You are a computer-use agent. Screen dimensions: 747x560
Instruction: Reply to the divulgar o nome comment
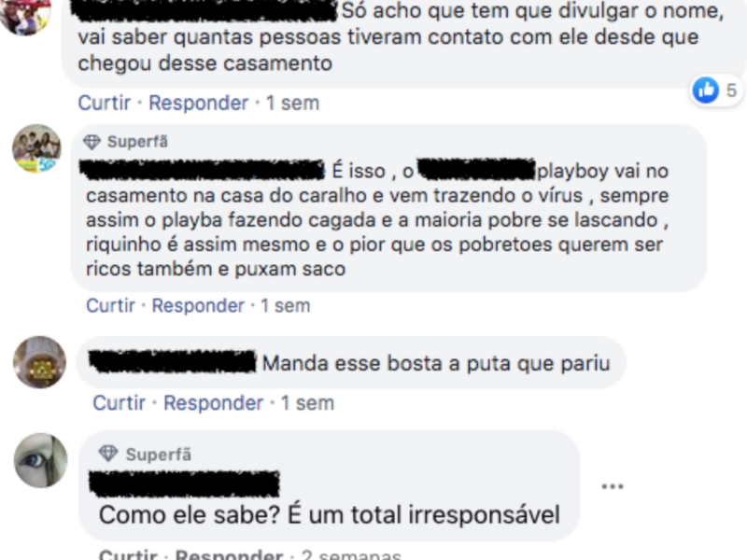(x=198, y=103)
